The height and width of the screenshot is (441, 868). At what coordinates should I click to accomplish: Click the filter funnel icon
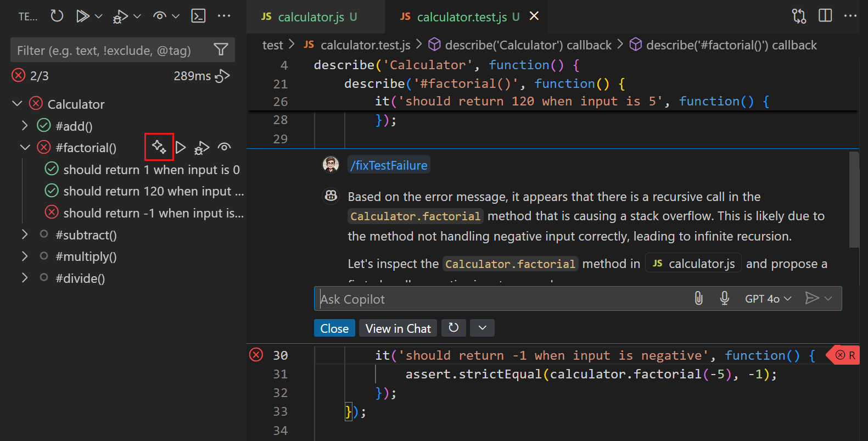click(221, 50)
